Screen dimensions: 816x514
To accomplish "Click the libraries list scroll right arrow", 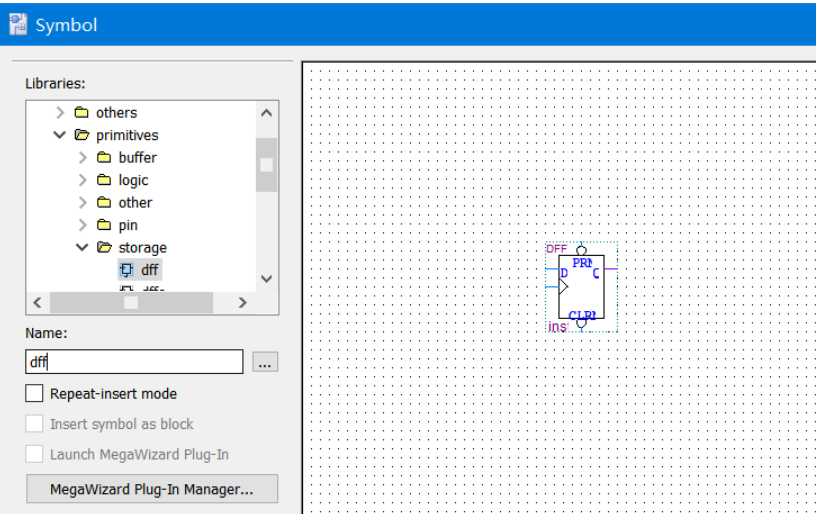I will [242, 302].
